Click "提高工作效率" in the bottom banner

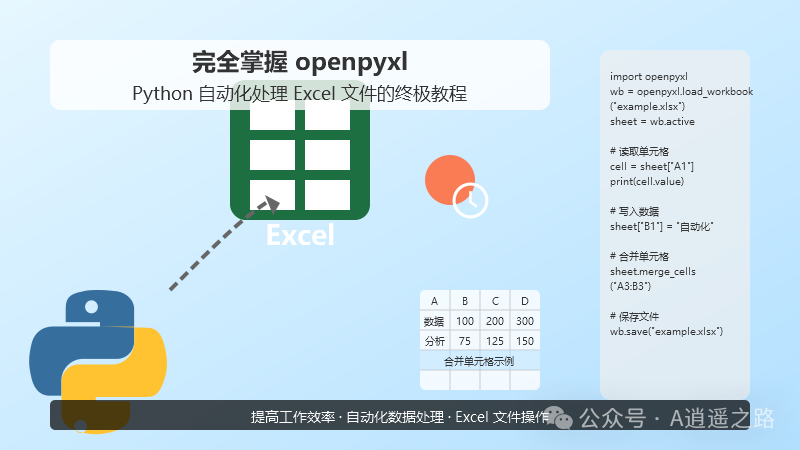(x=292, y=417)
